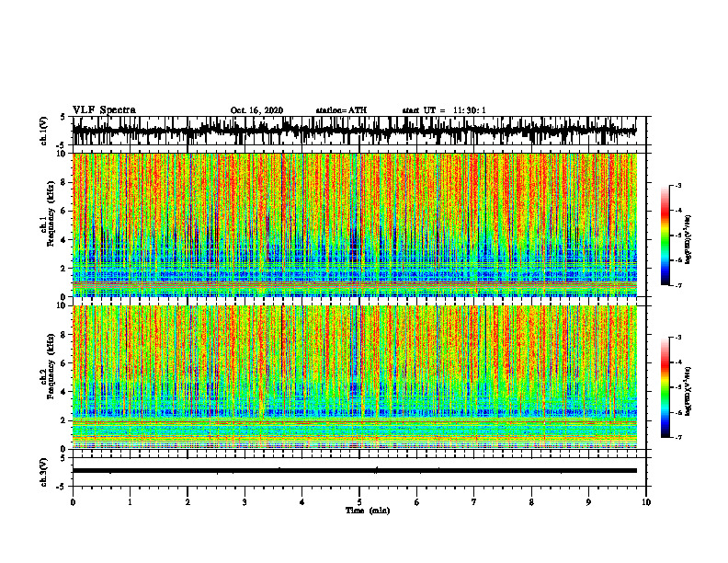The height and width of the screenshot is (563, 728).
Task: Click time axis tick label 7
Action: pyautogui.click(x=474, y=502)
